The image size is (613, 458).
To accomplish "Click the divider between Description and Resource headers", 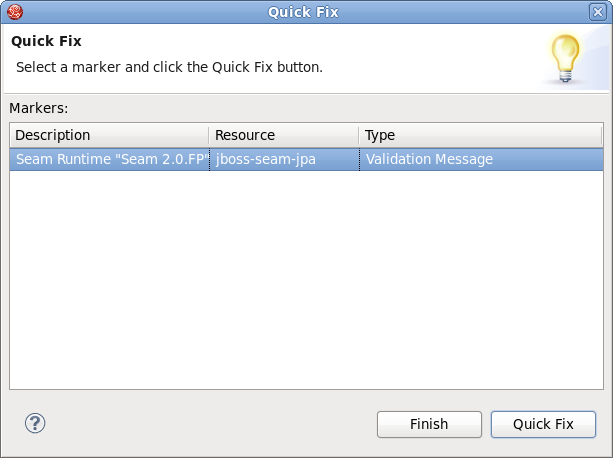I will click(209, 135).
